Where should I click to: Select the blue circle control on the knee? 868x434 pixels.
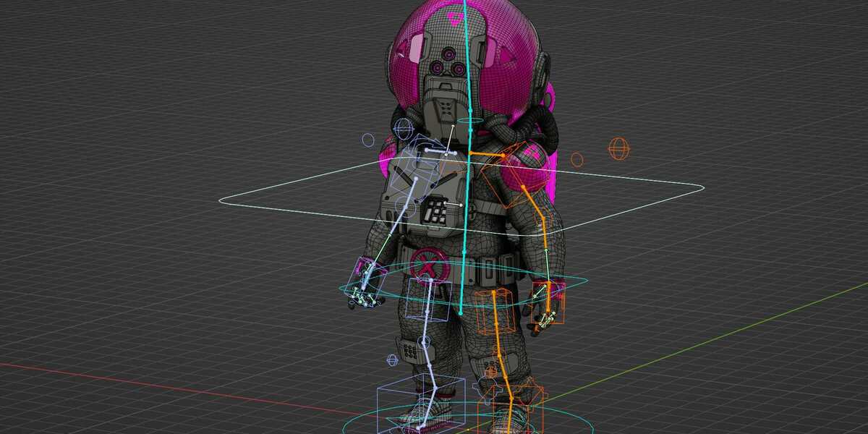click(425, 342)
